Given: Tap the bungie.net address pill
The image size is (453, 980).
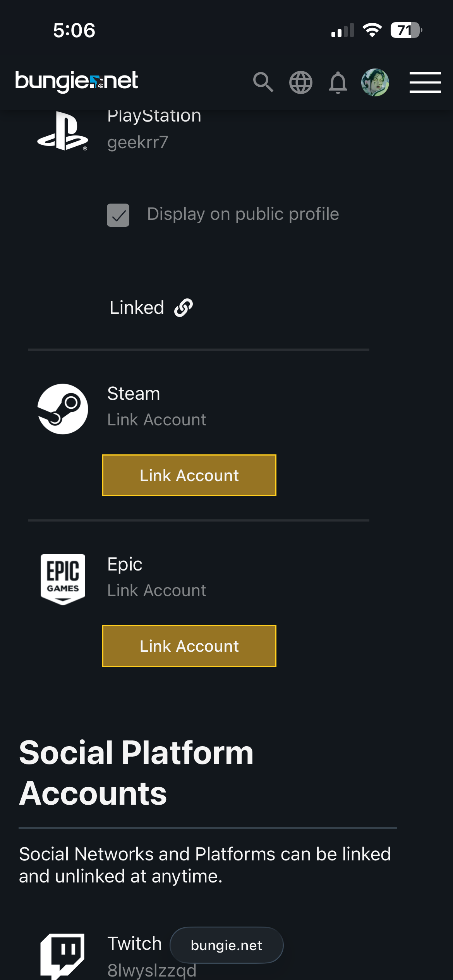Looking at the screenshot, I should pos(226,945).
